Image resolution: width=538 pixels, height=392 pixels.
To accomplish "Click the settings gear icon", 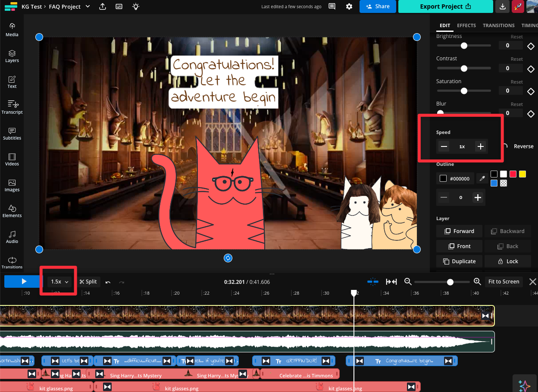I will point(349,6).
